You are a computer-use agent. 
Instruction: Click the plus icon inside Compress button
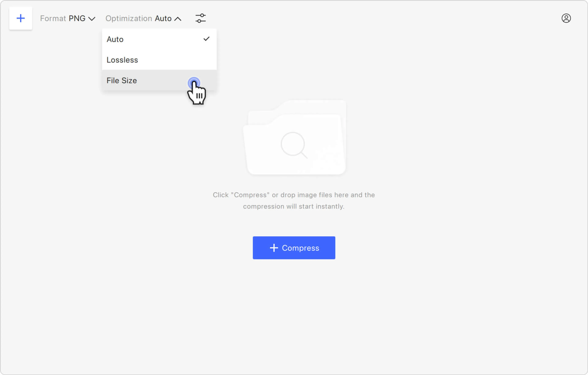pos(274,248)
